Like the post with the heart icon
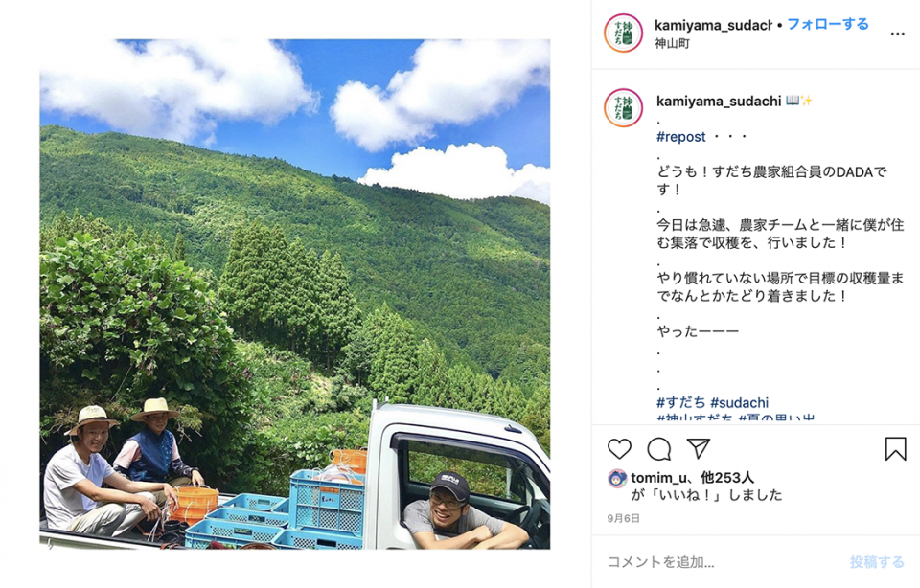The width and height of the screenshot is (920, 588). 619,449
